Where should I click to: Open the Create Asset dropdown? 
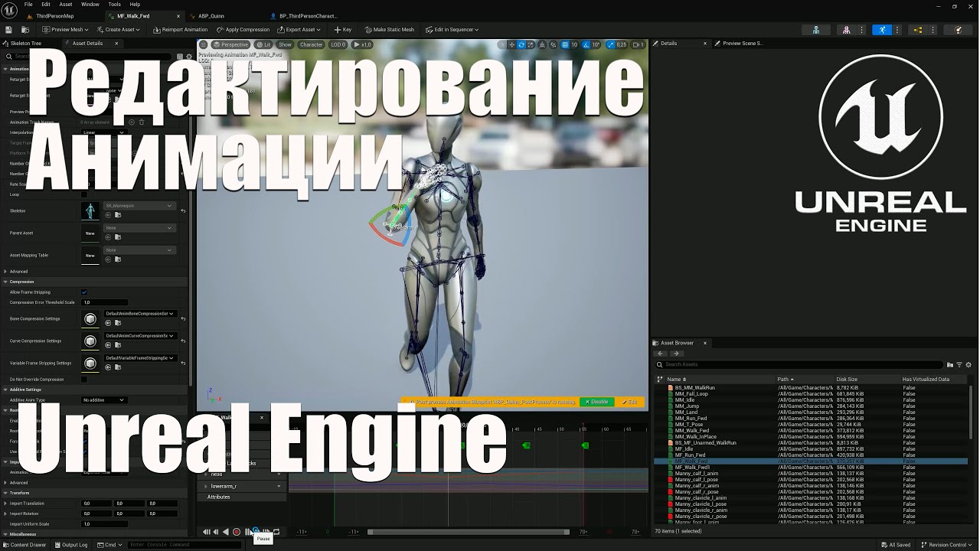(119, 30)
